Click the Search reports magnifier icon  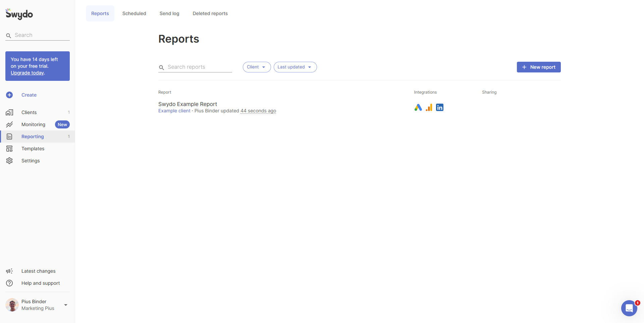tap(161, 67)
